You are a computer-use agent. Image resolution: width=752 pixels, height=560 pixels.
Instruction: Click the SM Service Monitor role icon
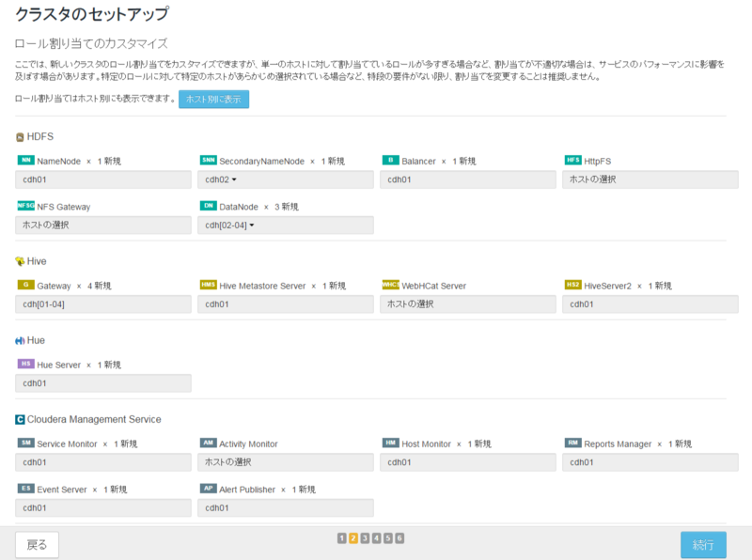(x=26, y=443)
